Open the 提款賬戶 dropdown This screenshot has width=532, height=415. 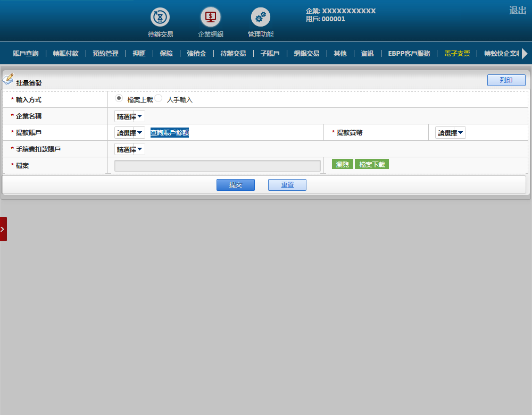click(x=129, y=133)
